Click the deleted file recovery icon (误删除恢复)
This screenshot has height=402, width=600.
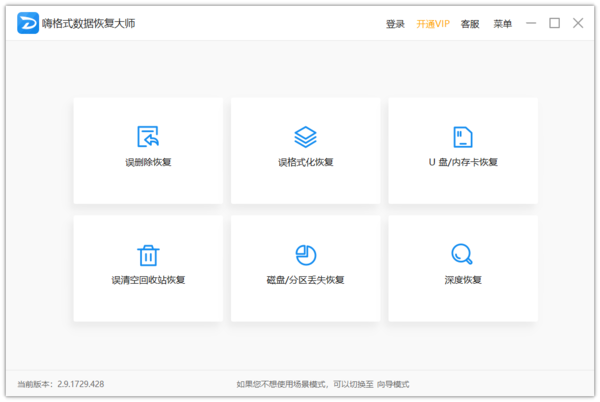[x=148, y=137]
